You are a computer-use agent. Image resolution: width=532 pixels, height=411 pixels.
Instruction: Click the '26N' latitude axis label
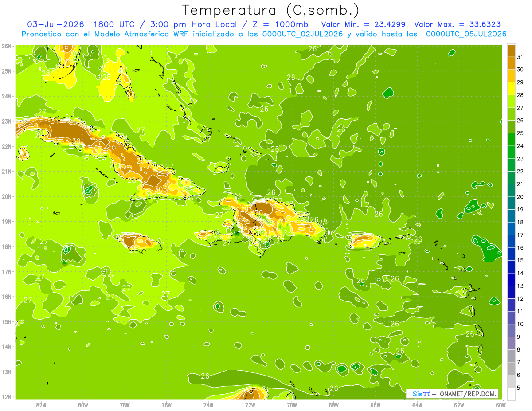6,46
